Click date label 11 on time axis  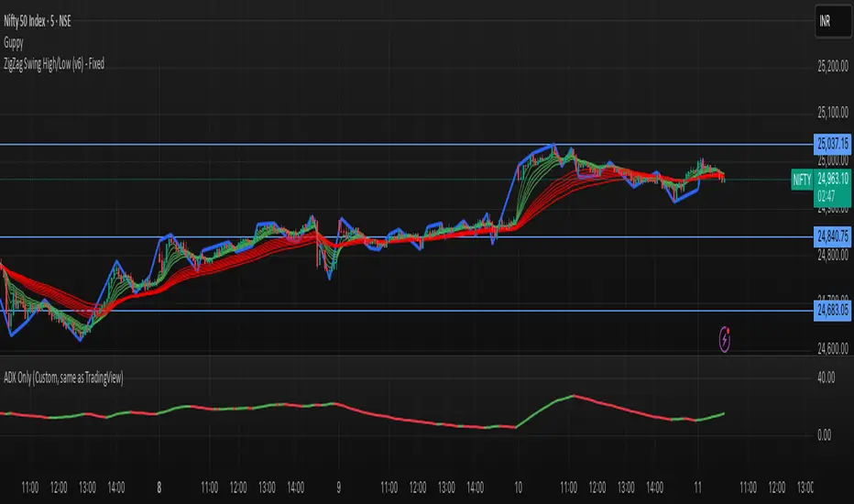697,488
